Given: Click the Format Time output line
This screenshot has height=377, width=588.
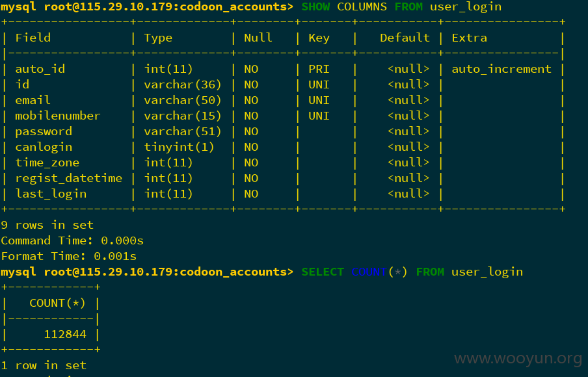Looking at the screenshot, I should point(69,256).
